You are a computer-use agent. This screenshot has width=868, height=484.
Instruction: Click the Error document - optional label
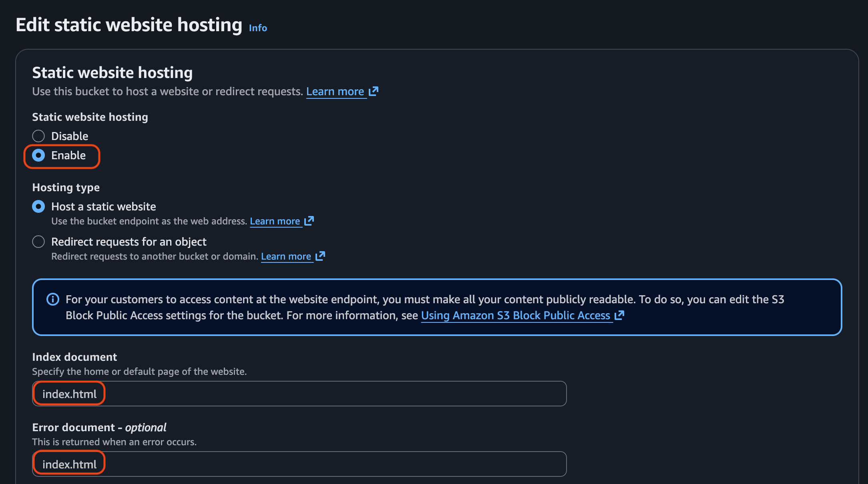click(99, 428)
